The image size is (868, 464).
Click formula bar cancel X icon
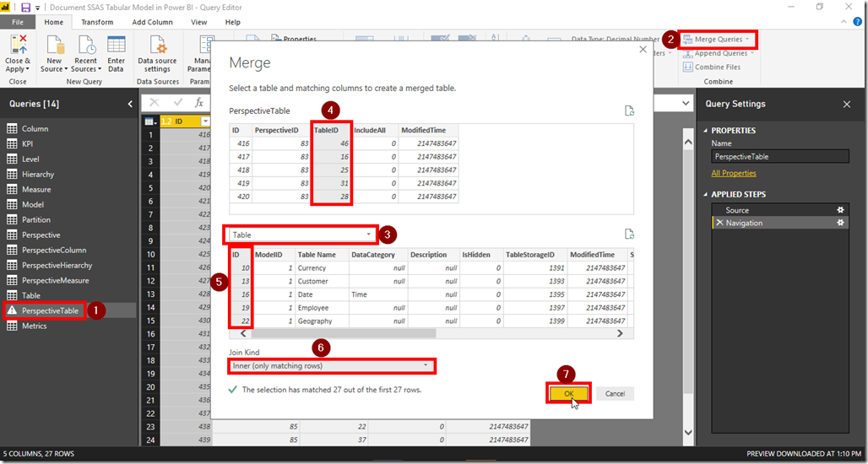pos(155,103)
